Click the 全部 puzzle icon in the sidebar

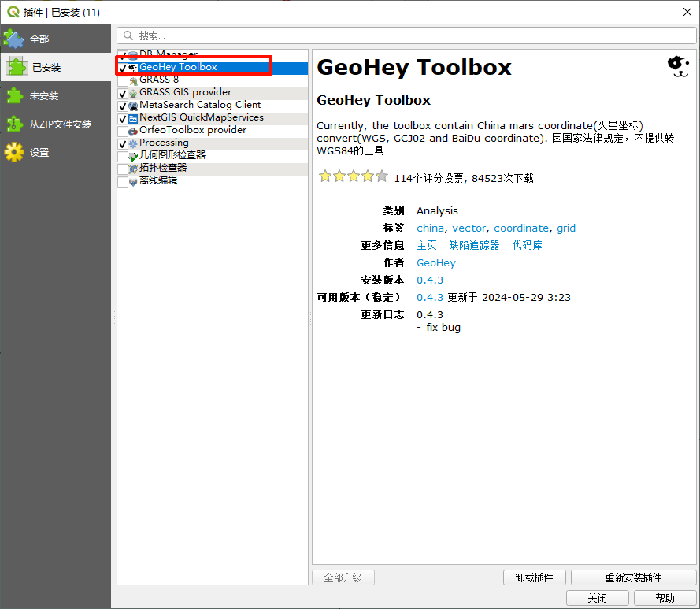13,39
